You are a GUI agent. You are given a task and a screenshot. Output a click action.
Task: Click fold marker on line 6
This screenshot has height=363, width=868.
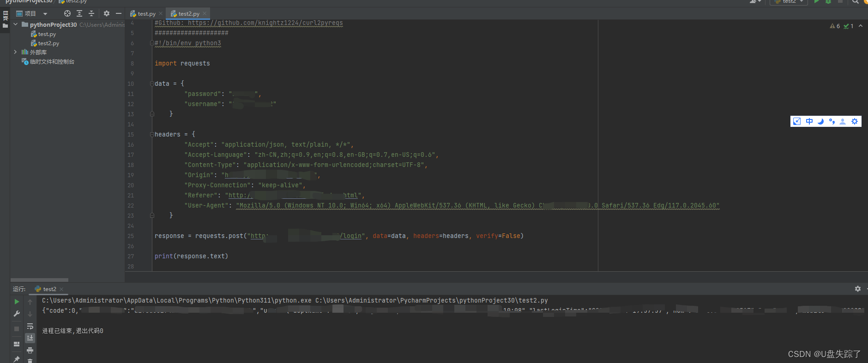[152, 43]
